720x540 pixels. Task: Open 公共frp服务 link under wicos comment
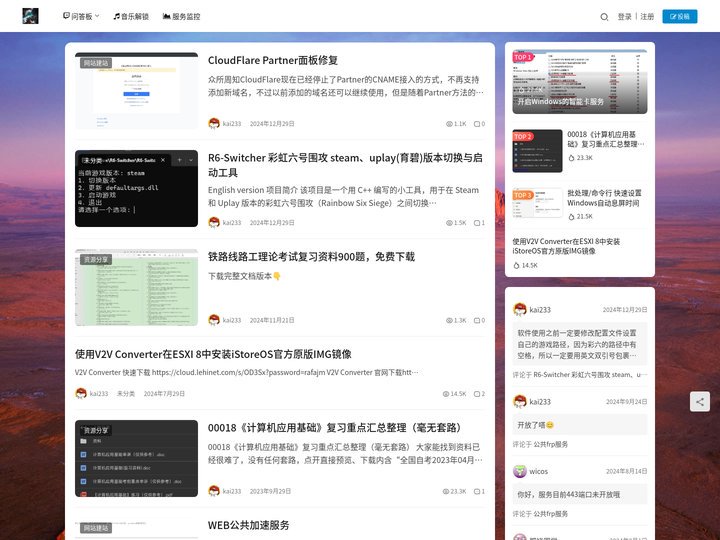(550, 514)
